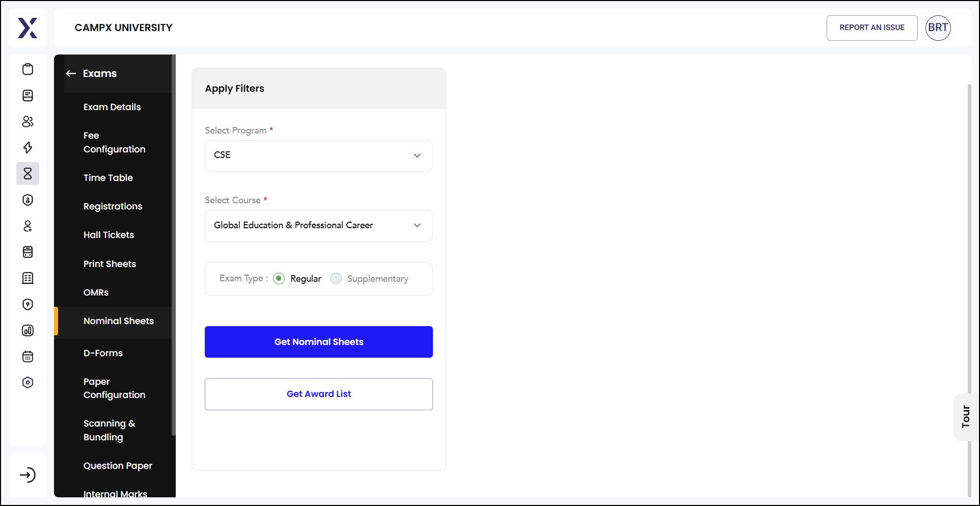Open the users group sidebar icon
This screenshot has height=506, width=980.
(28, 121)
